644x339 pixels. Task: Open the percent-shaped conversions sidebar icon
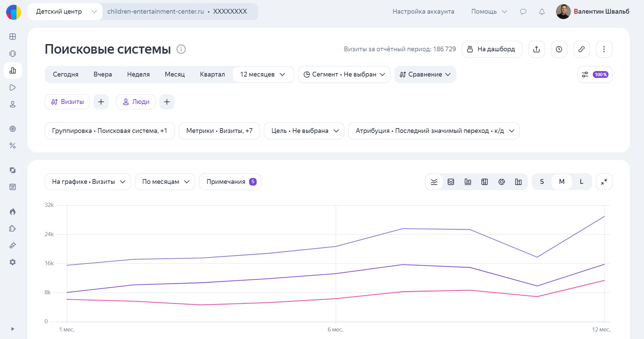pos(13,146)
